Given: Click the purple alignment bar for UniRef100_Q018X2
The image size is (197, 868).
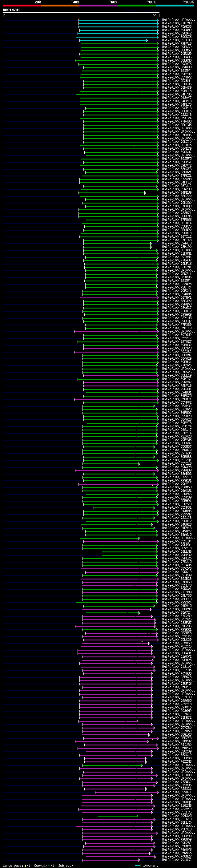Looking at the screenshot, I should point(111,860).
